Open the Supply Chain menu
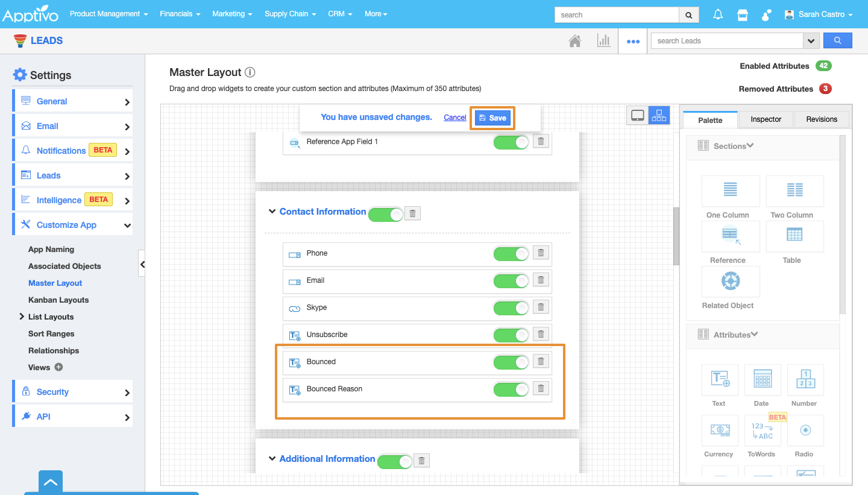Viewport: 868px width, 495px height. [x=290, y=14]
